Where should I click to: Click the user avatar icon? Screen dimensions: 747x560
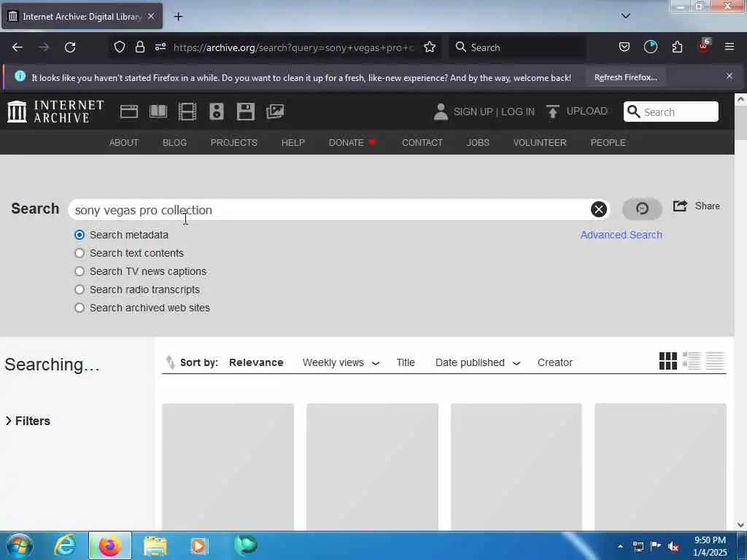[x=441, y=112]
